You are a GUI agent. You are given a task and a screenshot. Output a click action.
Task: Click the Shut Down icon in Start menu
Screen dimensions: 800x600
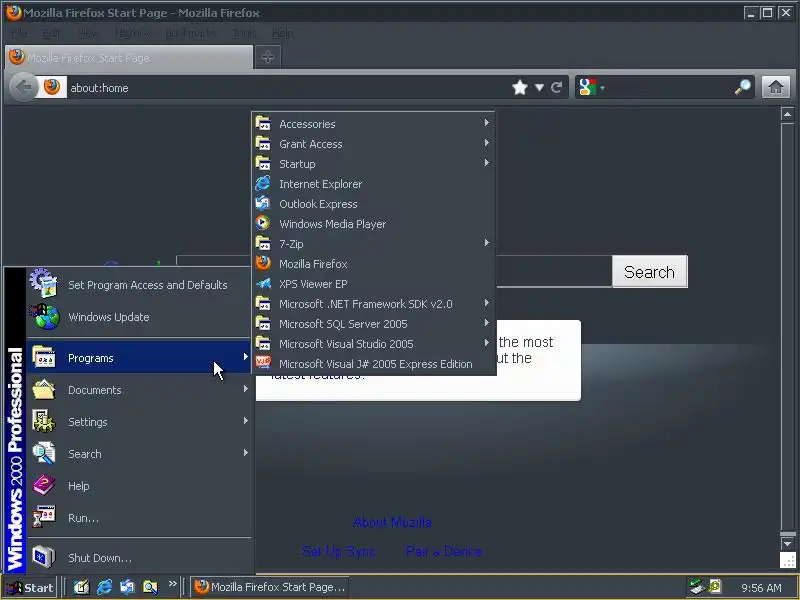tap(44, 557)
